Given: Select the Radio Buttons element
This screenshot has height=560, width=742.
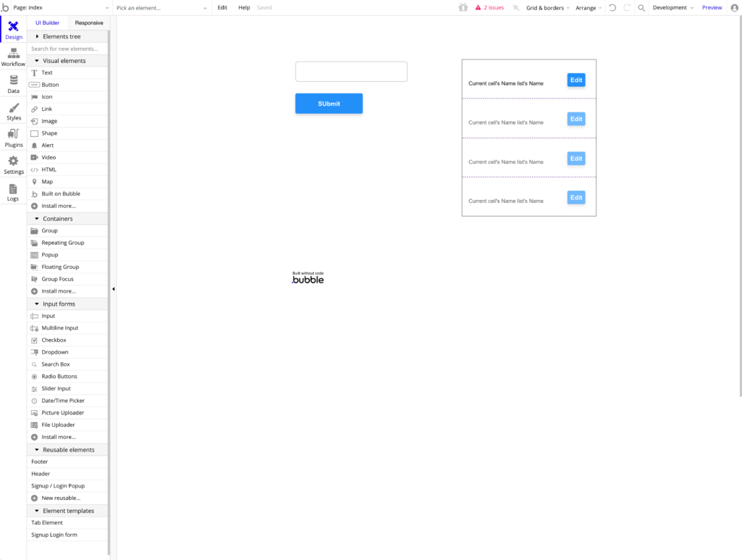Looking at the screenshot, I should (57, 377).
